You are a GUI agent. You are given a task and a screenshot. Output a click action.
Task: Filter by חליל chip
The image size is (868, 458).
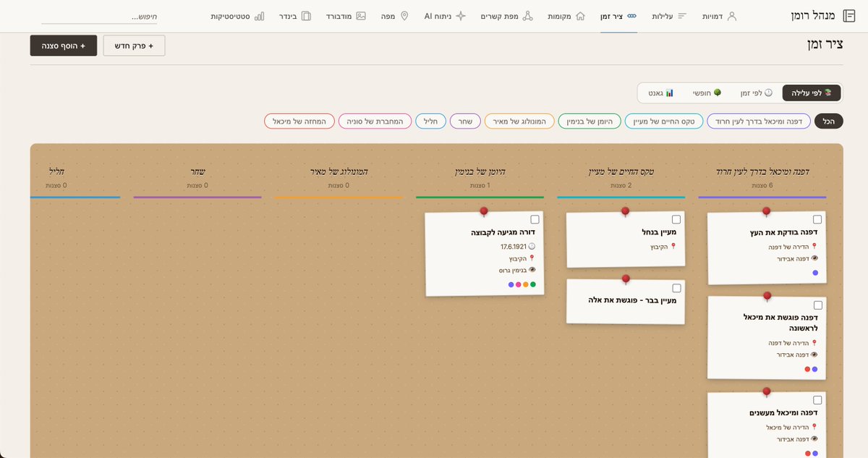pyautogui.click(x=430, y=121)
